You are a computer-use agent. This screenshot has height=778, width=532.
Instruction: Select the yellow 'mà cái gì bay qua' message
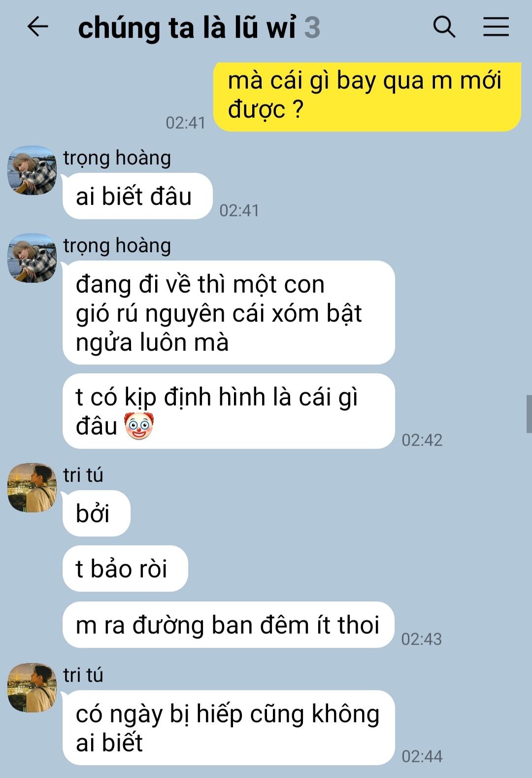click(367, 97)
